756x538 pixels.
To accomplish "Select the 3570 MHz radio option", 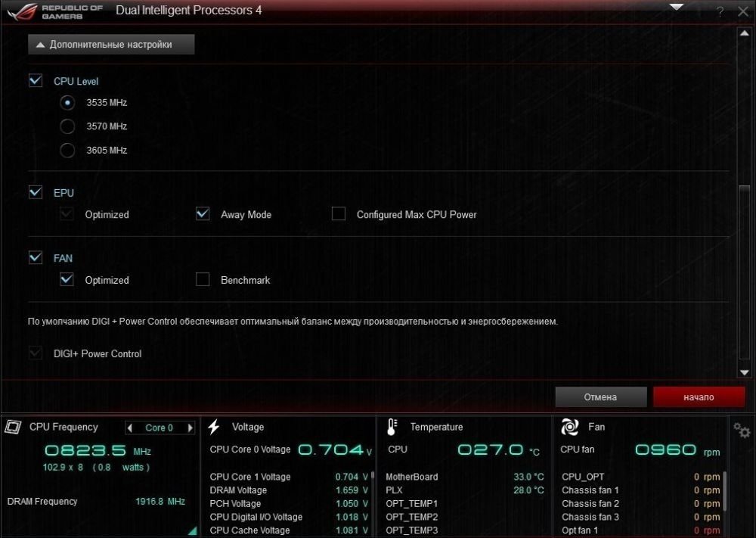I will (x=67, y=126).
